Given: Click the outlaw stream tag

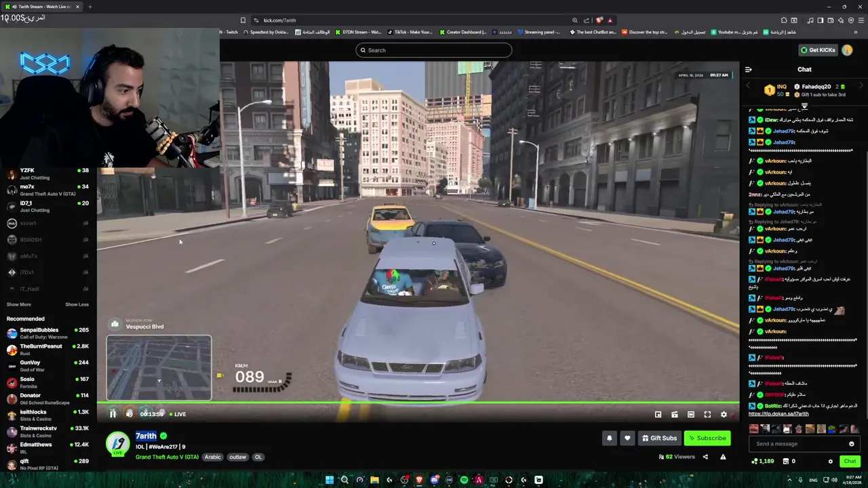Looking at the screenshot, I should (x=237, y=457).
